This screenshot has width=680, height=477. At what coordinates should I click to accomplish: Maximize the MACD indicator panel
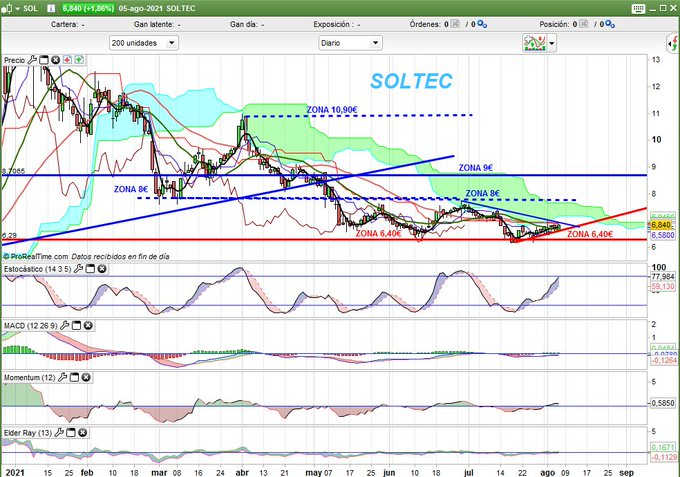[76, 325]
